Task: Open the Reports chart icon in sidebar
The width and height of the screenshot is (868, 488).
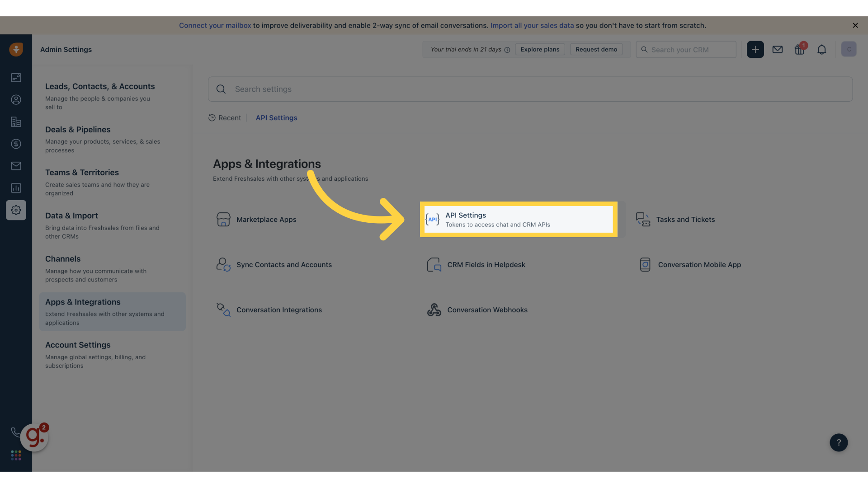Action: [x=16, y=188]
